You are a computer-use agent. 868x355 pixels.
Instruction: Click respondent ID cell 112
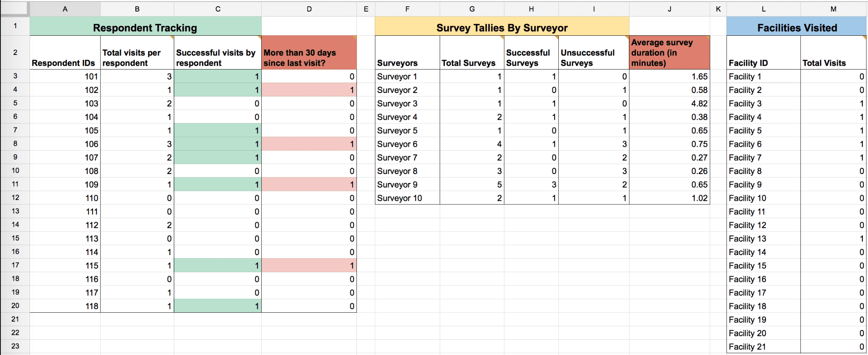[65, 225]
